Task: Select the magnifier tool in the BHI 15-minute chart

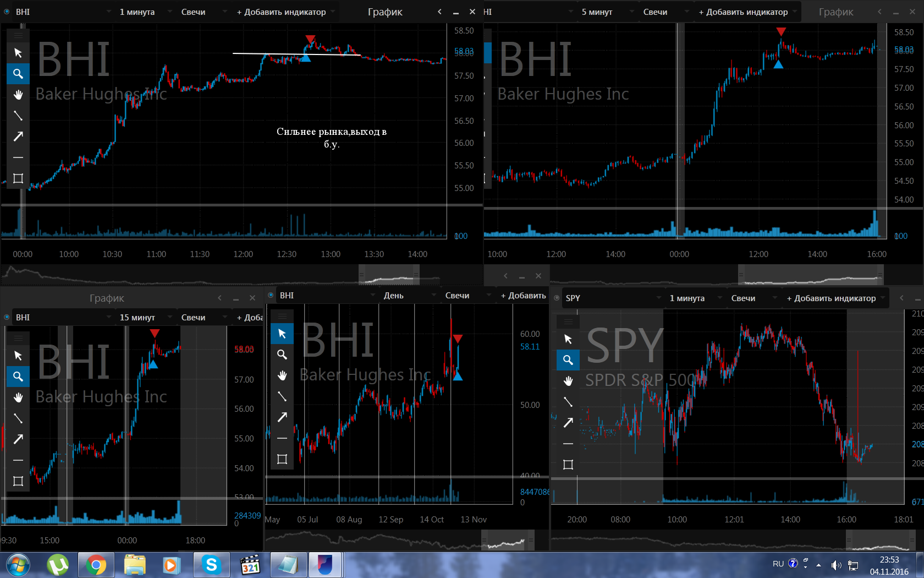Action: point(18,377)
